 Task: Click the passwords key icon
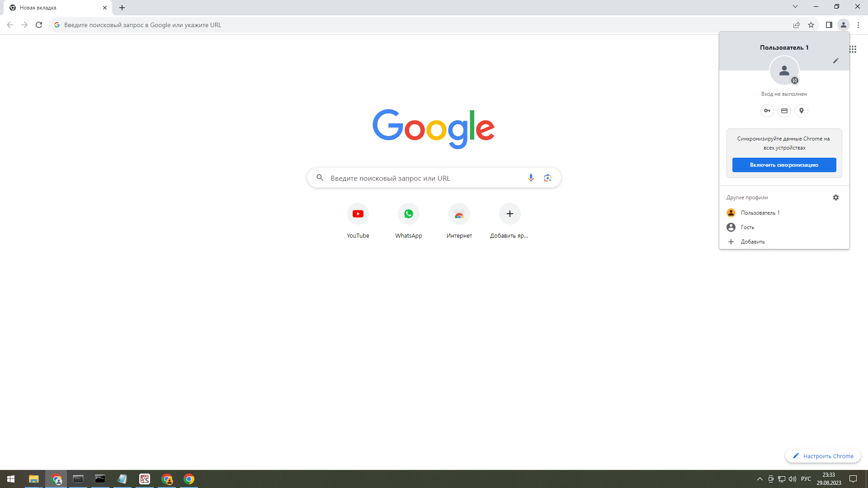point(767,111)
